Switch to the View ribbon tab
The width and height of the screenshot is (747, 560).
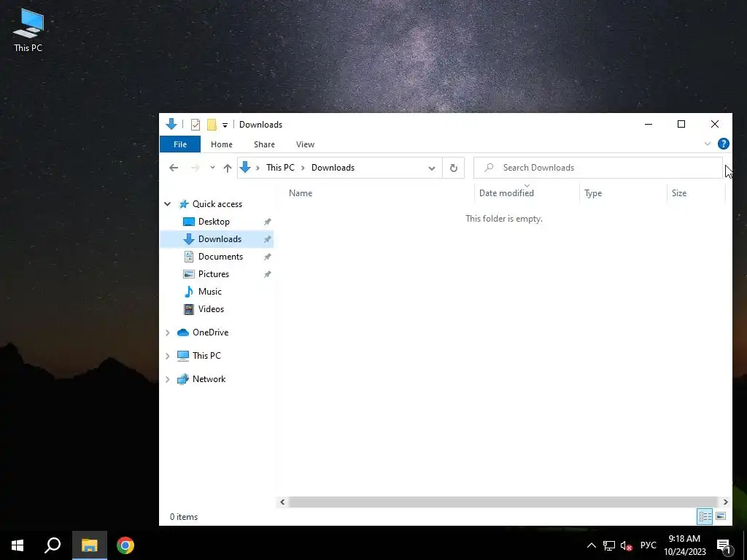[x=305, y=144]
